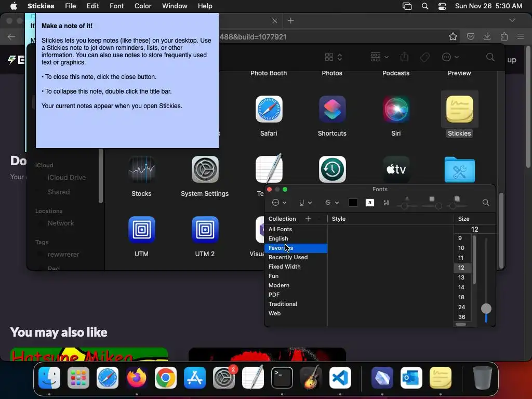The image size is (532, 399).
Task: Select the Stickies app icon in Finder
Action: click(459, 109)
